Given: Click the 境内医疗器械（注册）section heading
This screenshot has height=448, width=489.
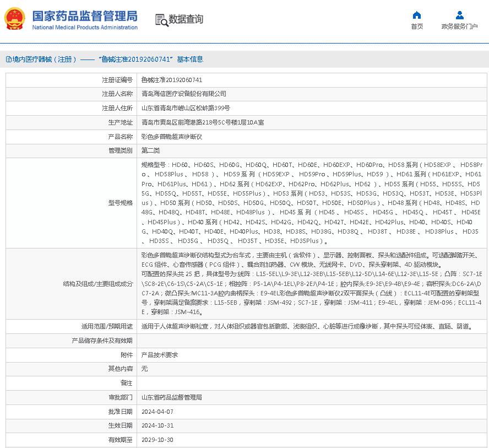Looking at the screenshot, I should coord(42,60).
